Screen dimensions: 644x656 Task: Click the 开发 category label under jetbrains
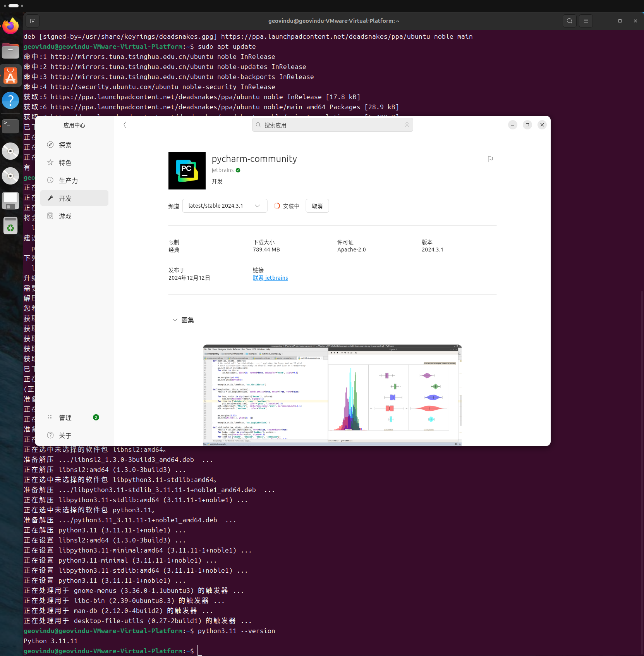217,181
